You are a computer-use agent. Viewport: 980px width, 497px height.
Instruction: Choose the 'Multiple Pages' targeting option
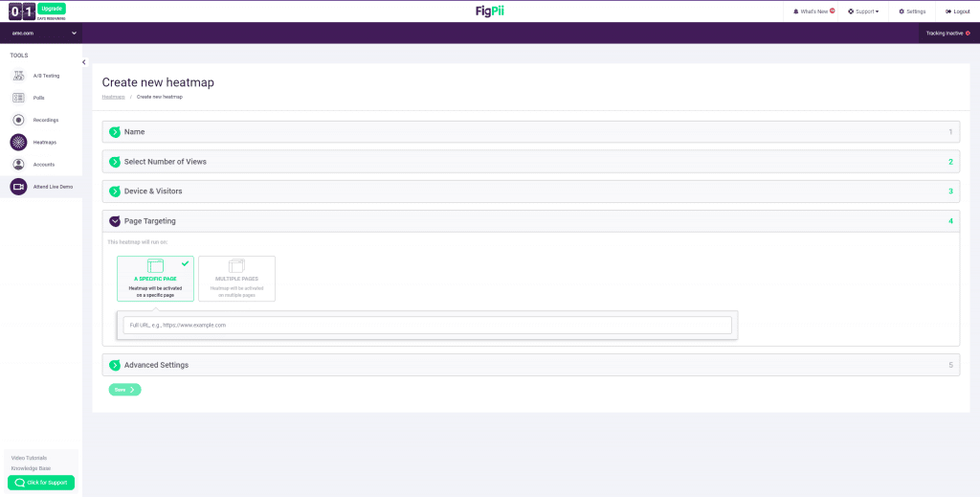236,278
